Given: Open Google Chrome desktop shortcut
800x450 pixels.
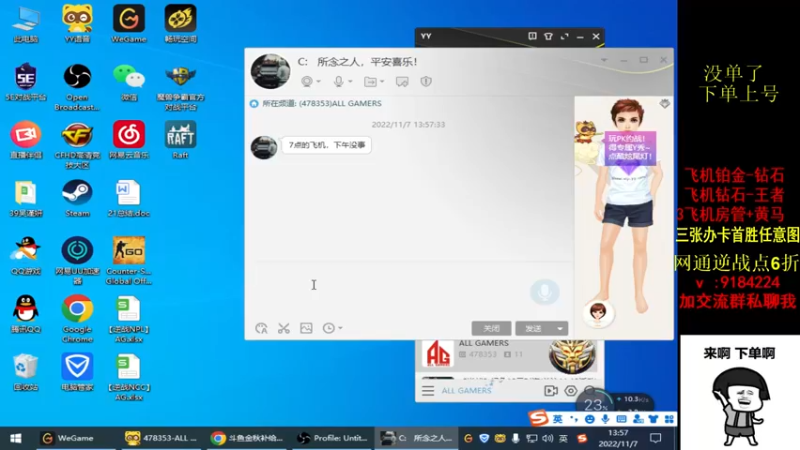Looking at the screenshot, I should pos(77,318).
